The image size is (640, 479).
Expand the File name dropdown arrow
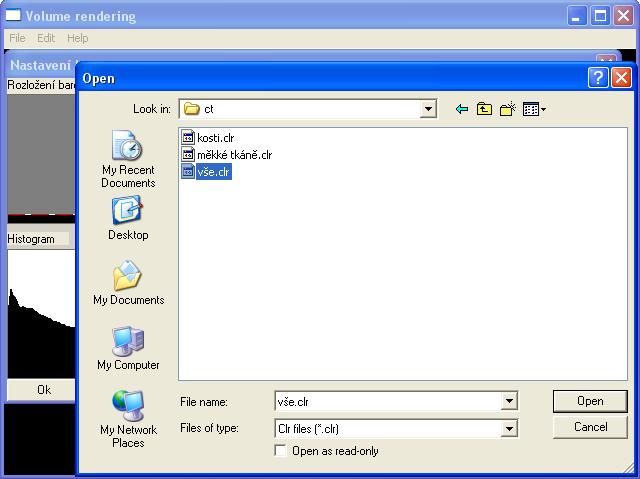509,401
